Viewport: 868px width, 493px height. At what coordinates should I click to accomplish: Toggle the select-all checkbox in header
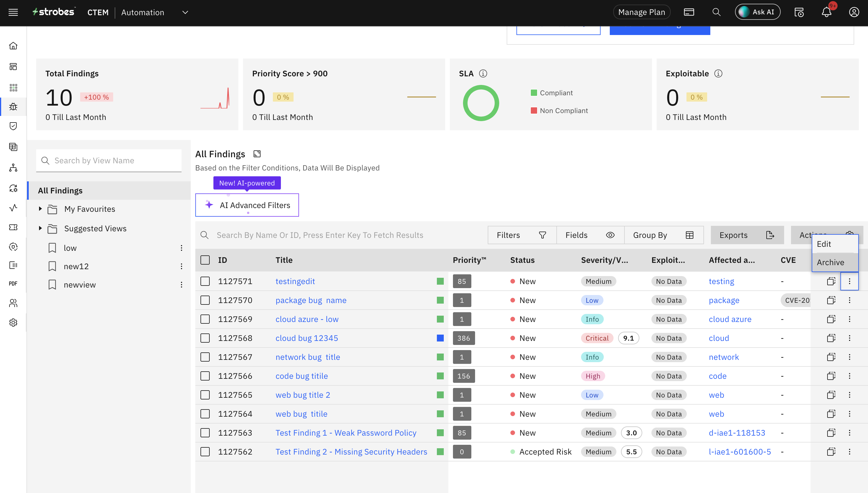pos(205,260)
